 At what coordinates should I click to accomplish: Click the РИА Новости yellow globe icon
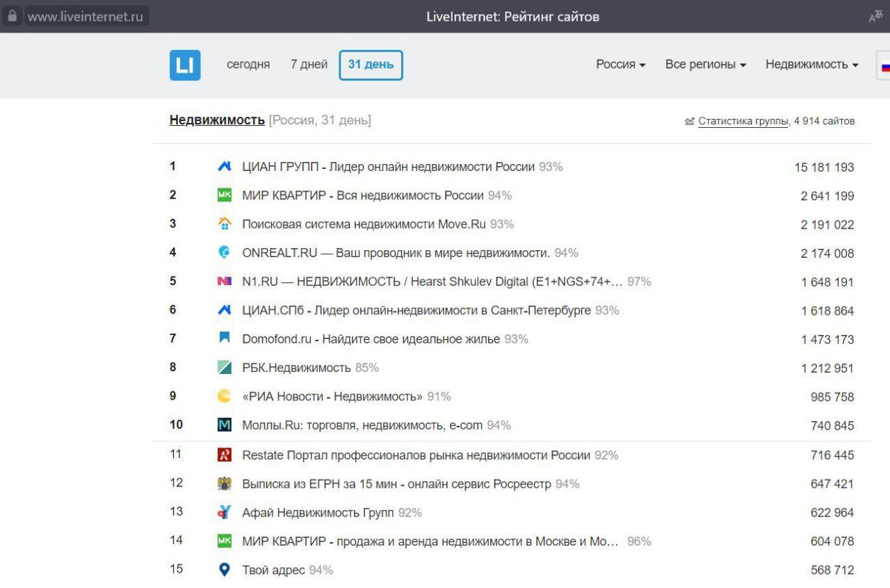point(224,396)
